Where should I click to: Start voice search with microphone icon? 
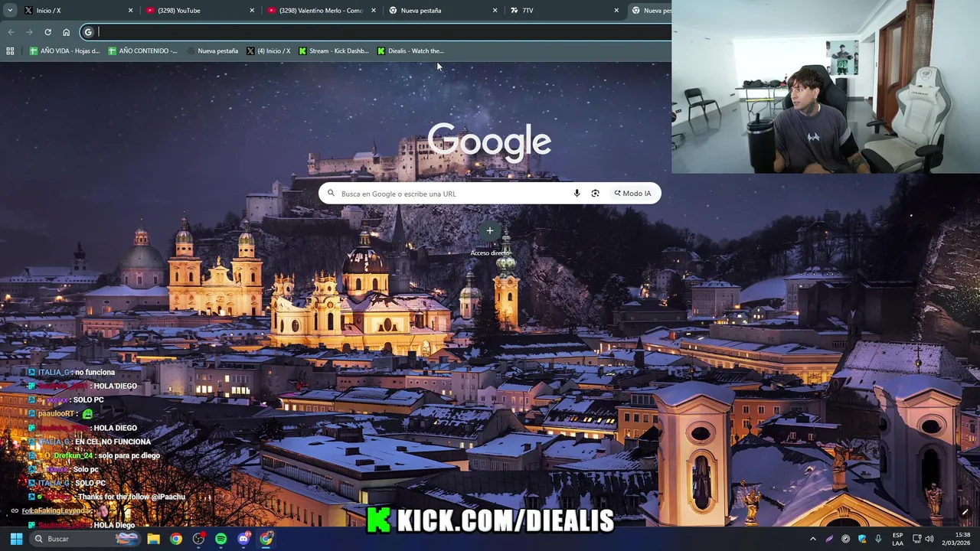tap(577, 194)
